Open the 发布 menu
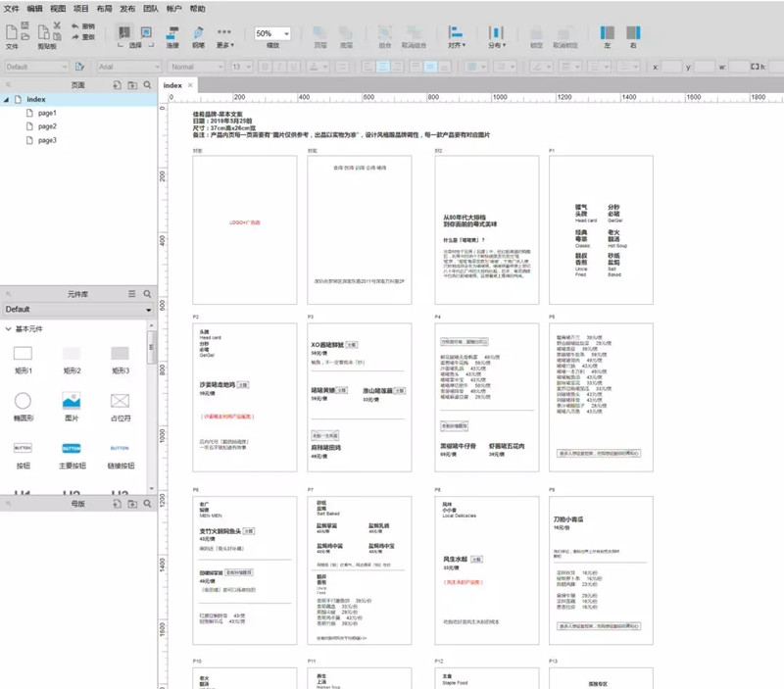 pos(127,8)
